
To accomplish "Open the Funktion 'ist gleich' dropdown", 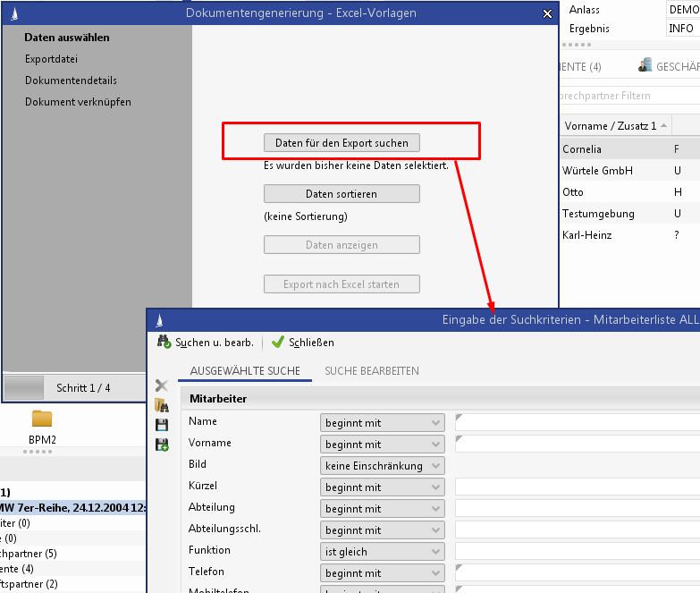I will coord(383,552).
